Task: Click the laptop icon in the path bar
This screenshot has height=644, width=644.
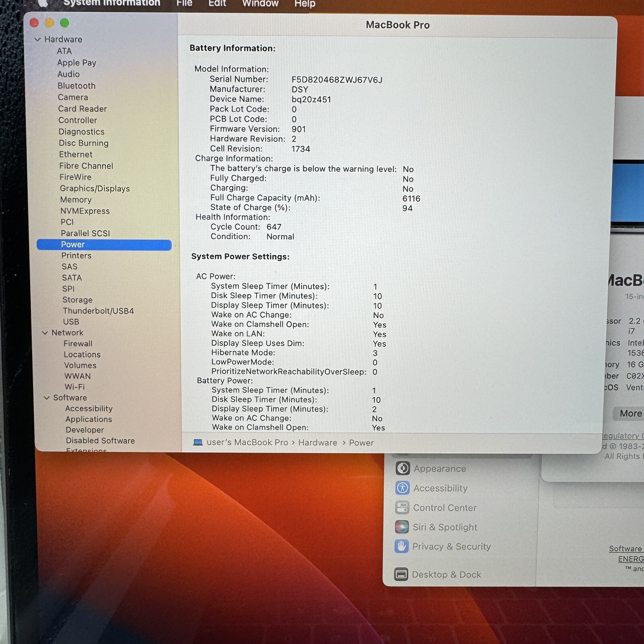Action: pyautogui.click(x=198, y=442)
